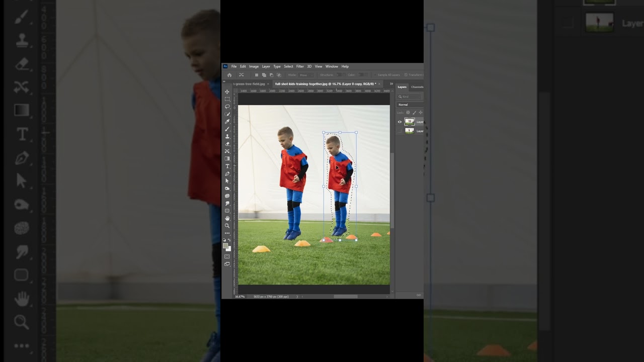644x362 pixels.
Task: Expand the toolbar double-arrow at top
Action: [x=224, y=80]
